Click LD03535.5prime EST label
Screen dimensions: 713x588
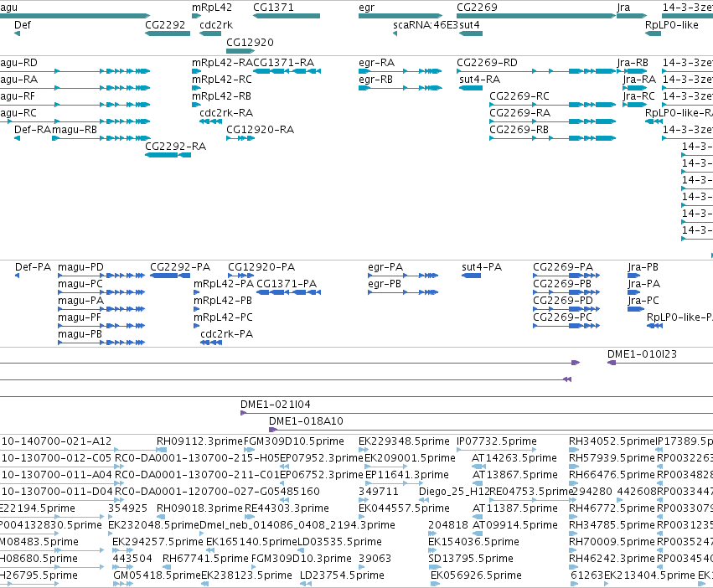(339, 542)
